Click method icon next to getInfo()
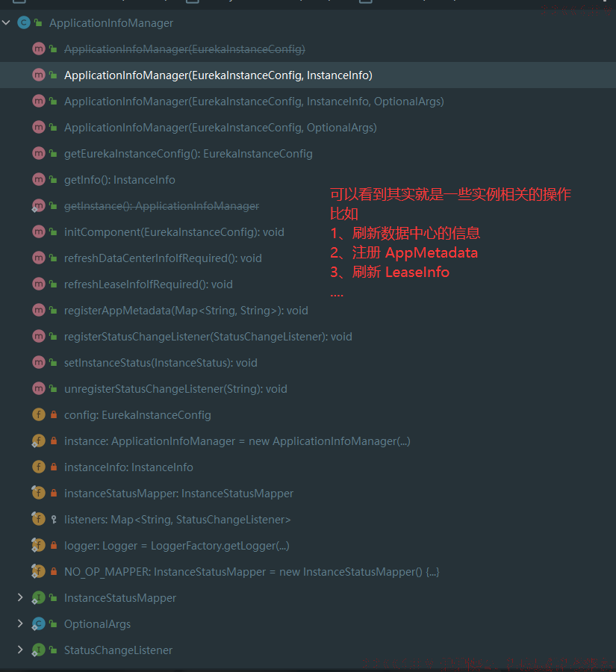This screenshot has width=616, height=672. pos(39,179)
